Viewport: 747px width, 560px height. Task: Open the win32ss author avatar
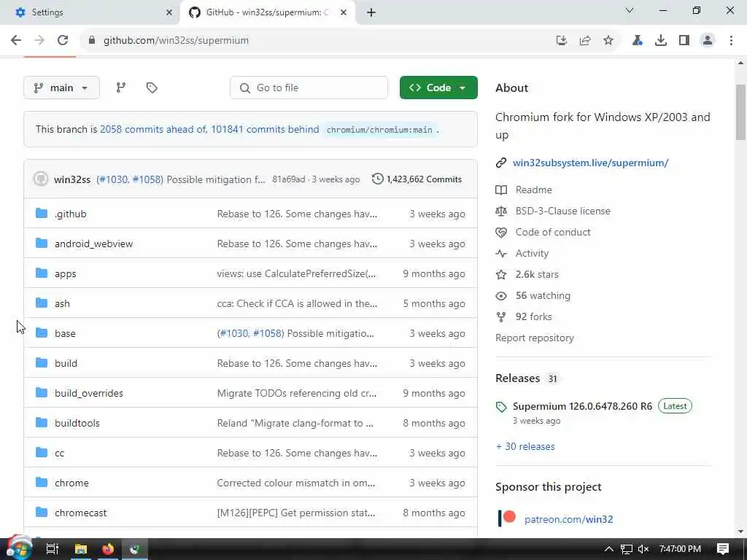tap(41, 179)
